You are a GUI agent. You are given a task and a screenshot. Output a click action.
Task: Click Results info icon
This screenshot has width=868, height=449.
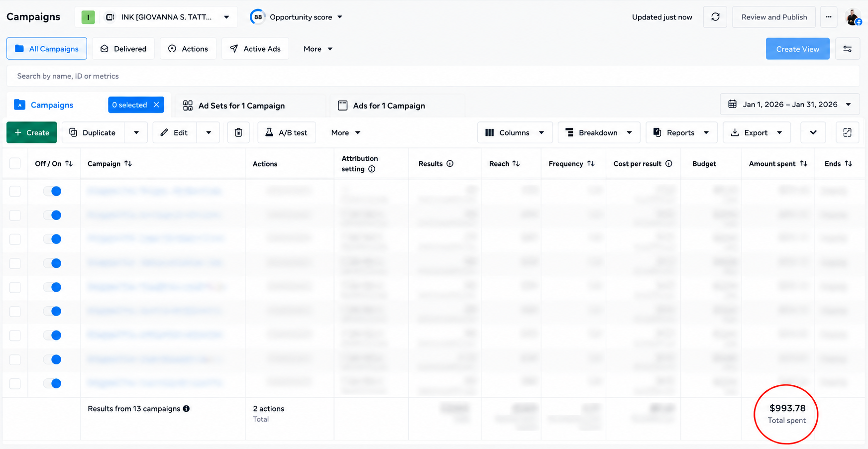(x=450, y=164)
